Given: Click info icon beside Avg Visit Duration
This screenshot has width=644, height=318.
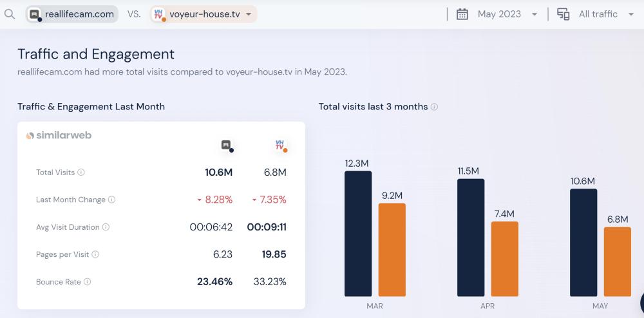Looking at the screenshot, I should click(106, 227).
